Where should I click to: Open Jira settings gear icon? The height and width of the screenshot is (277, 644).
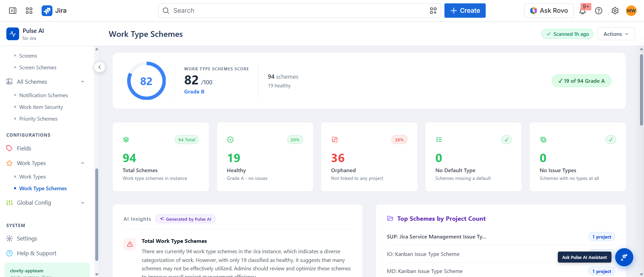coord(615,11)
